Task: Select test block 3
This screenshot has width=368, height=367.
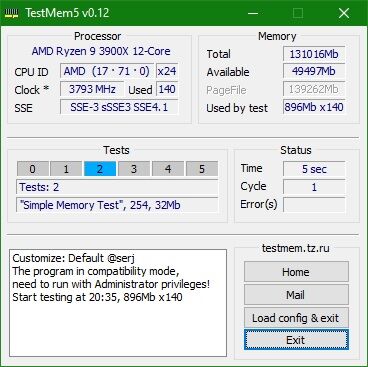Action: pos(134,169)
